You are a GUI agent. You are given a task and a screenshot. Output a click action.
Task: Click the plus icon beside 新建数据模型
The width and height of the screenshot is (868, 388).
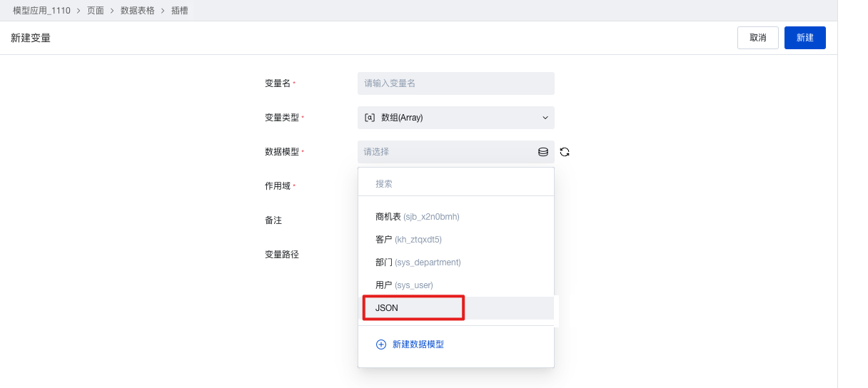(x=381, y=344)
